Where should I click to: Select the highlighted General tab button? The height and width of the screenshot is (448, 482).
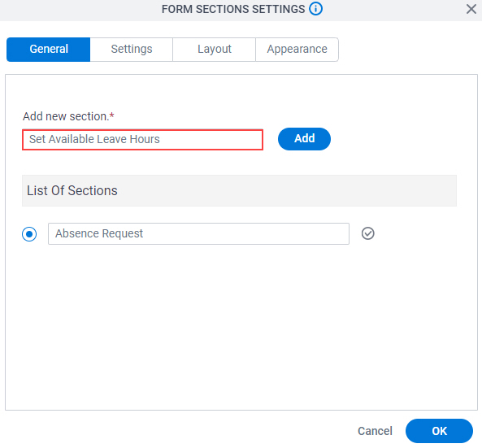[48, 50]
